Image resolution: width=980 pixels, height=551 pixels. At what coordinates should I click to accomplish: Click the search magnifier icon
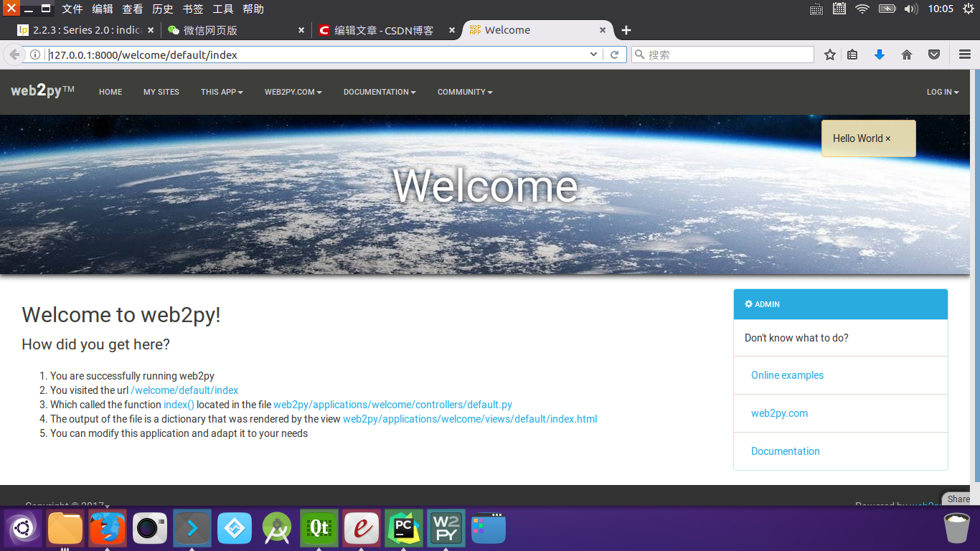[x=639, y=55]
